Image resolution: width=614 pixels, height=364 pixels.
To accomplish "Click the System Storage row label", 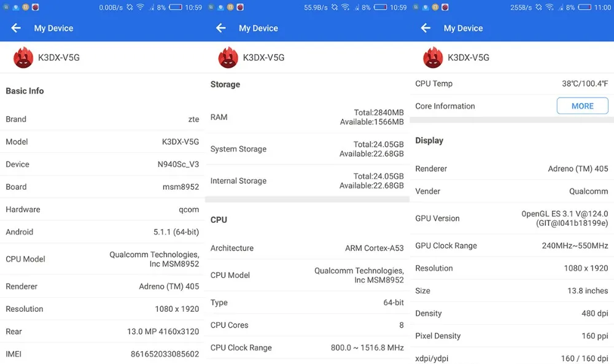I will click(238, 149).
